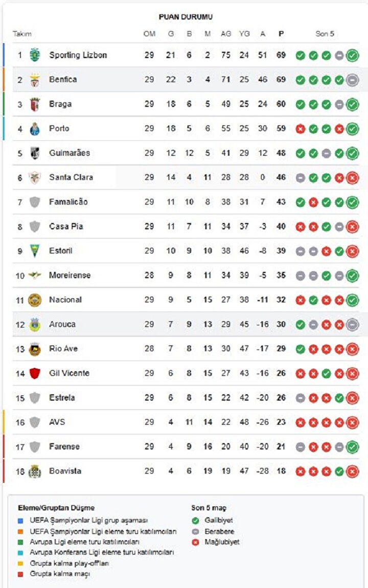Click the Benfica club crest
The height and width of the screenshot is (588, 368).
[x=35, y=79]
